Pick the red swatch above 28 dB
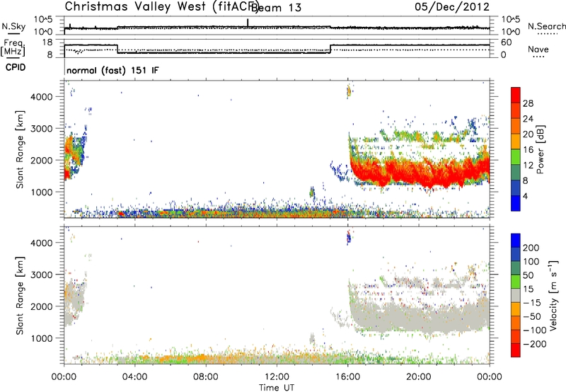The image size is (566, 392). coord(516,95)
